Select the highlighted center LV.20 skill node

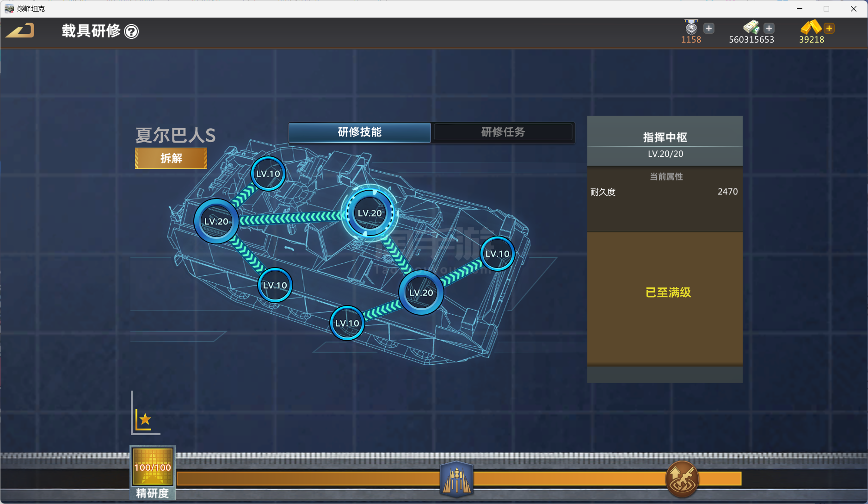(x=369, y=213)
